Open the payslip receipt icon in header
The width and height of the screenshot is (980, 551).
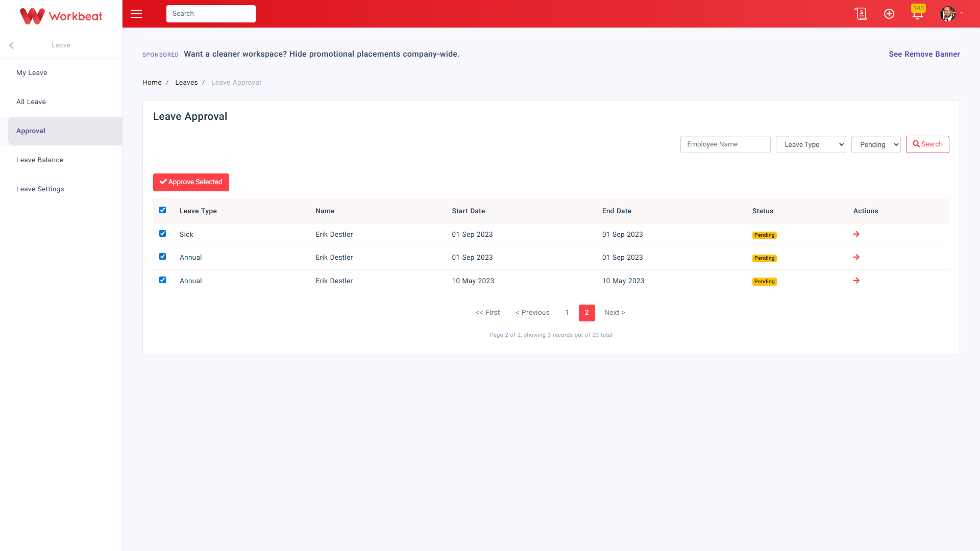861,14
